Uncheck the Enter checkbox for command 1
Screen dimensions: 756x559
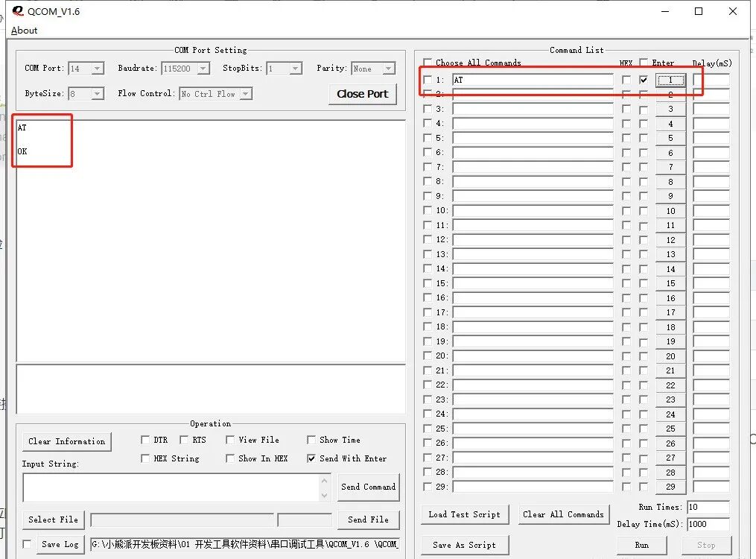[x=644, y=80]
